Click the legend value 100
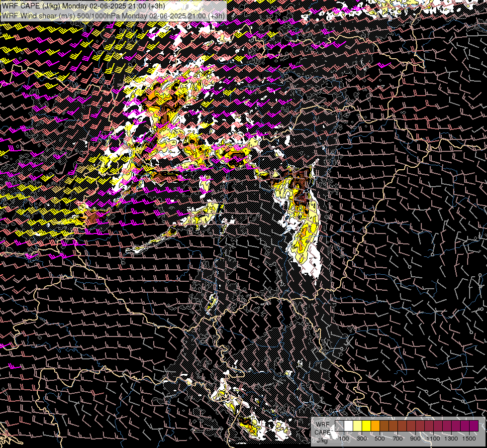The image size is (487, 448). click(344, 439)
